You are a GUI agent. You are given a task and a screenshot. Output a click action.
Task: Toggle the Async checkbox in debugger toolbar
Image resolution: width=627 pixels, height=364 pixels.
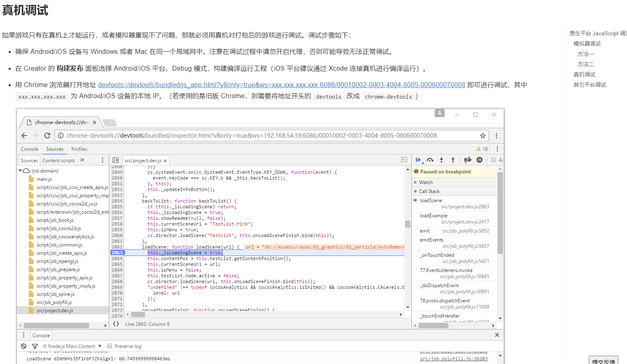[494, 160]
